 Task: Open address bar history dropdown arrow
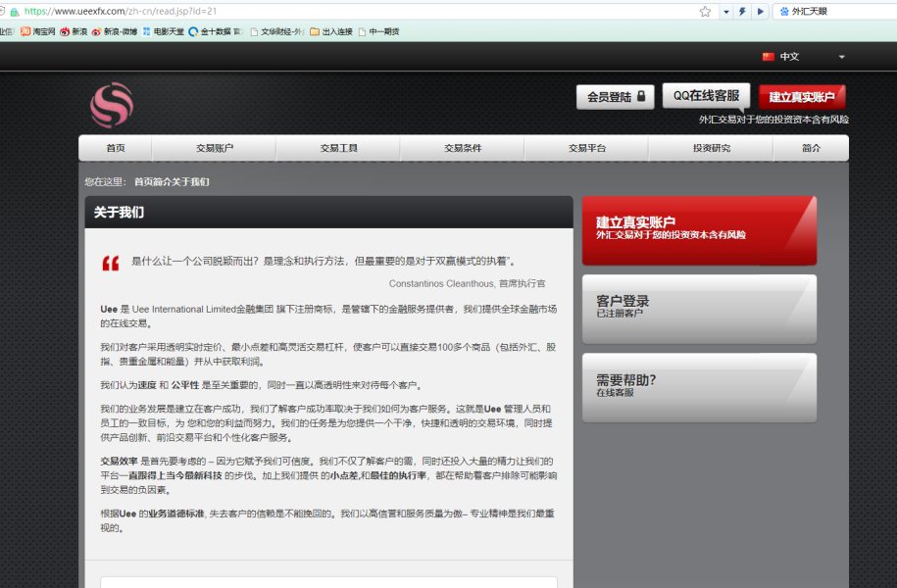click(726, 12)
